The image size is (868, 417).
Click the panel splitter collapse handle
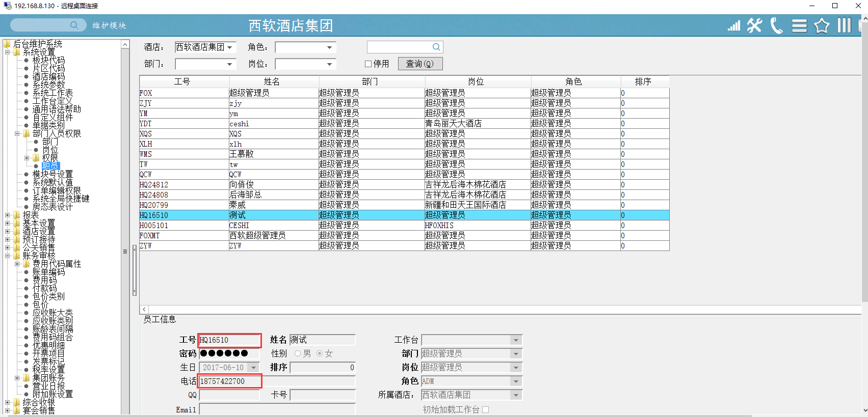pyautogui.click(x=135, y=270)
